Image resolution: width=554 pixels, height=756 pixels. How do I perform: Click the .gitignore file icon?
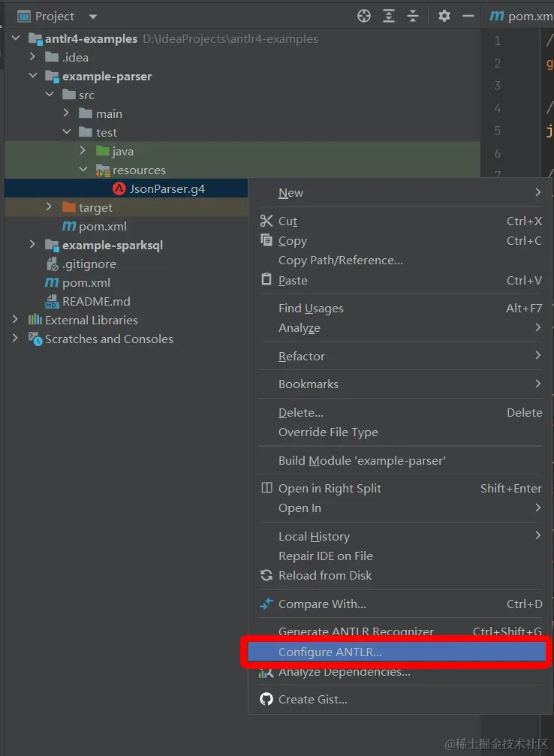[52, 264]
